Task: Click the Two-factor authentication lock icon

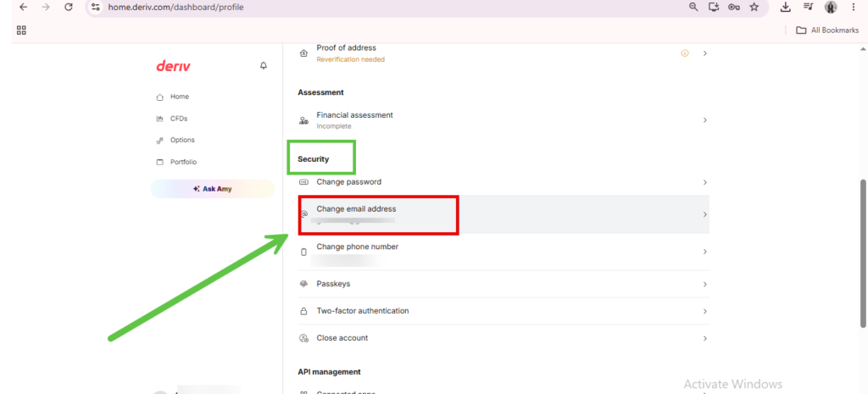Action: click(x=303, y=312)
